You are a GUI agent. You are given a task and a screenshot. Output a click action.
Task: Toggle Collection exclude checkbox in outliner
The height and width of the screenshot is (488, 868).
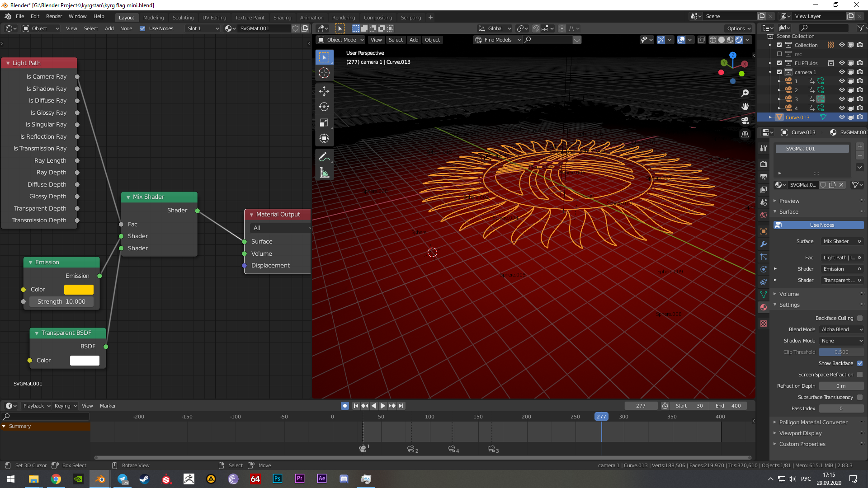pos(779,45)
